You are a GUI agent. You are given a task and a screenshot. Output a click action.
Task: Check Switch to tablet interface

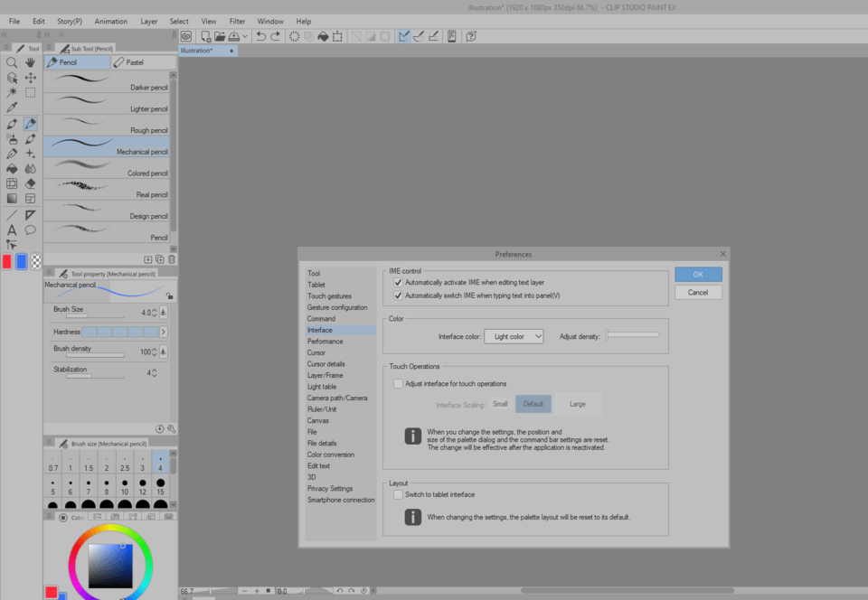(x=398, y=494)
